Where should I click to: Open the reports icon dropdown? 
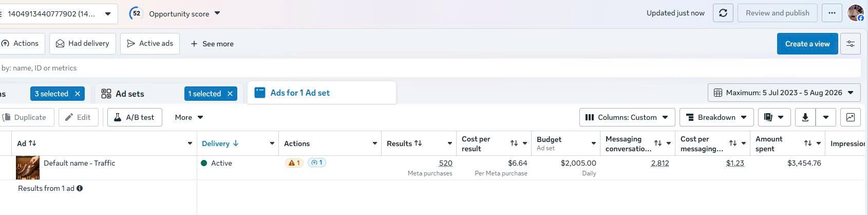(x=774, y=117)
